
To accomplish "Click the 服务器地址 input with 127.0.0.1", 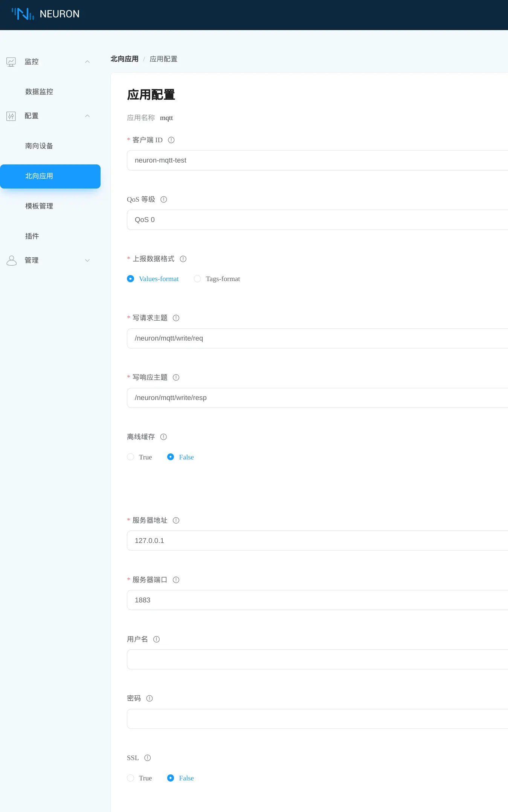I will [317, 540].
